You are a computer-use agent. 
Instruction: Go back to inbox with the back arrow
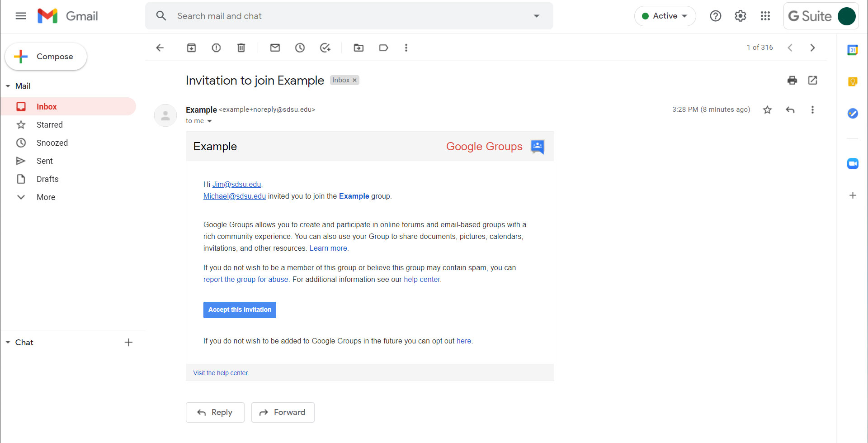[x=160, y=48]
